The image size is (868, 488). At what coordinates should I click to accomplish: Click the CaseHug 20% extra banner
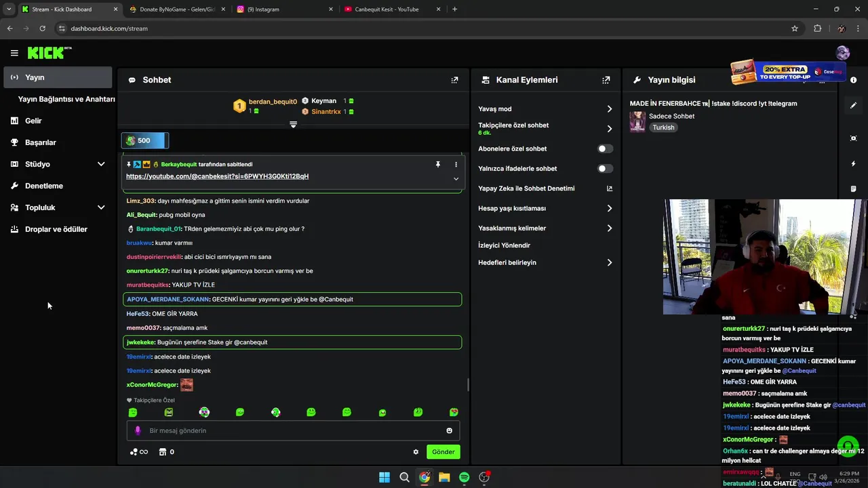tap(788, 71)
